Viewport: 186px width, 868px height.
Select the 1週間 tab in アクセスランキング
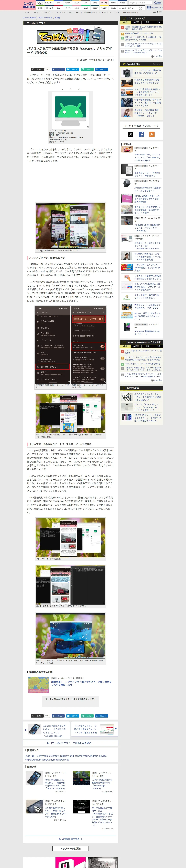[x=147, y=22]
